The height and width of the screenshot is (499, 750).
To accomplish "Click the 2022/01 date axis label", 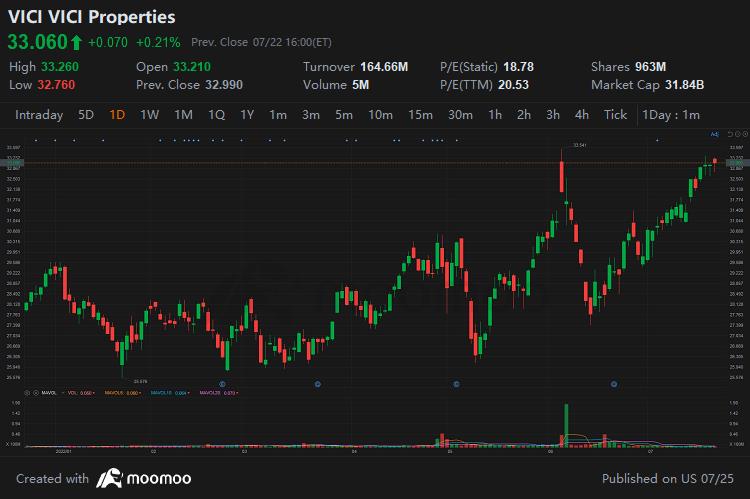I will tap(64, 451).
